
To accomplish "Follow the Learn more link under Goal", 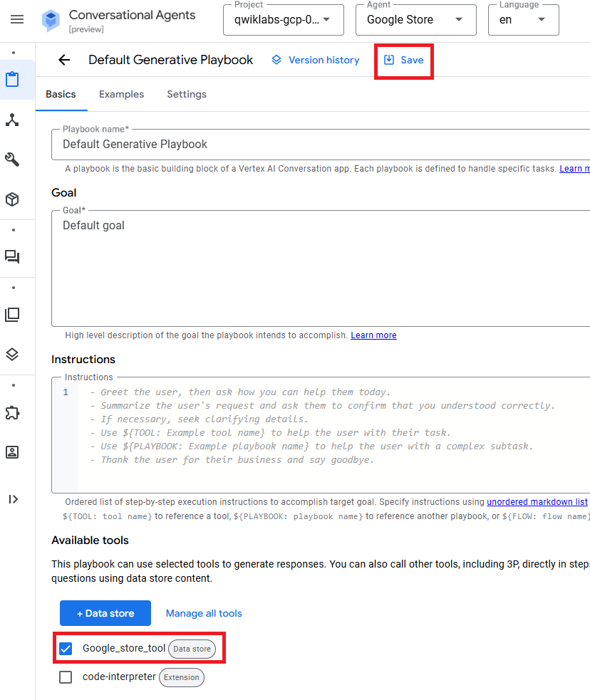I will point(373,335).
